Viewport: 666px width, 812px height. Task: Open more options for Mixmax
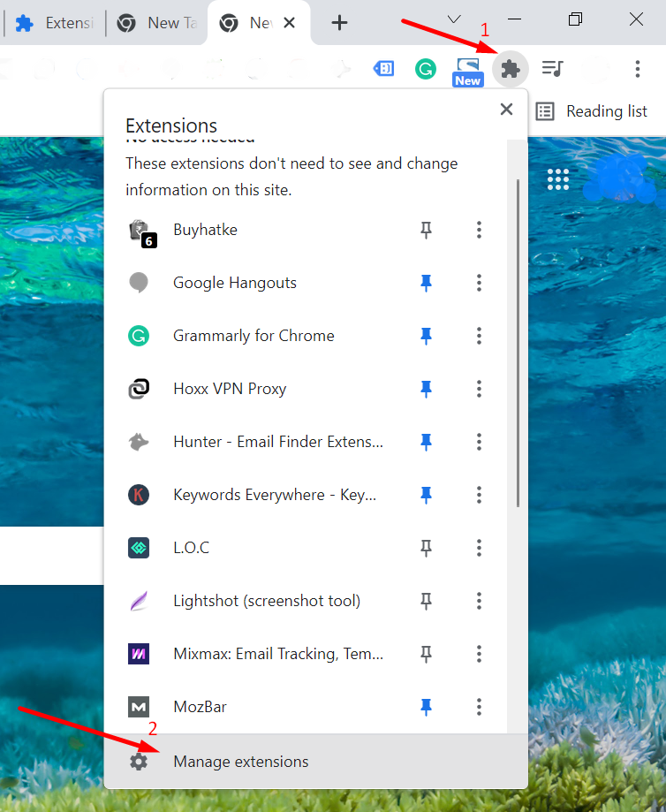pos(479,654)
